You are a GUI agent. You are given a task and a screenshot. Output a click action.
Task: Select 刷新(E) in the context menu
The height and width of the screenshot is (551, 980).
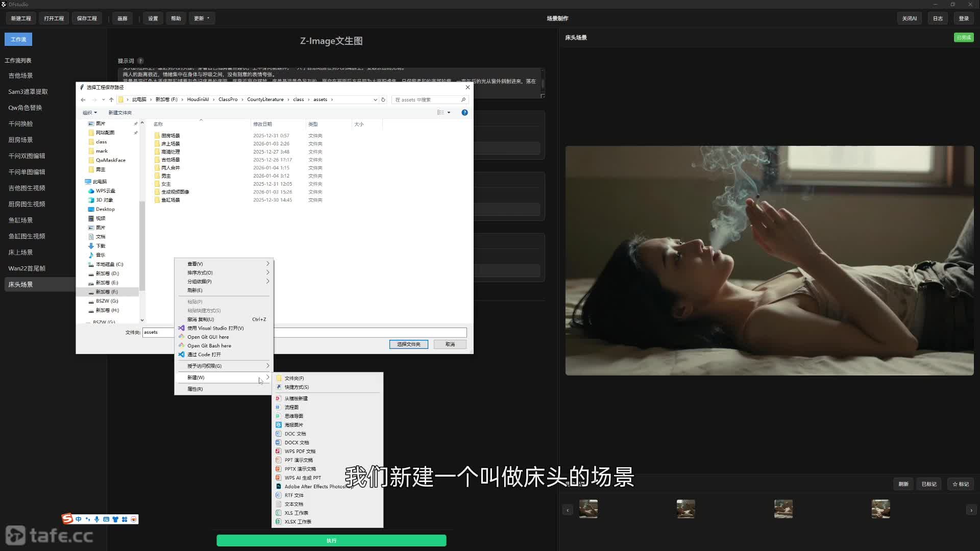pyautogui.click(x=194, y=290)
